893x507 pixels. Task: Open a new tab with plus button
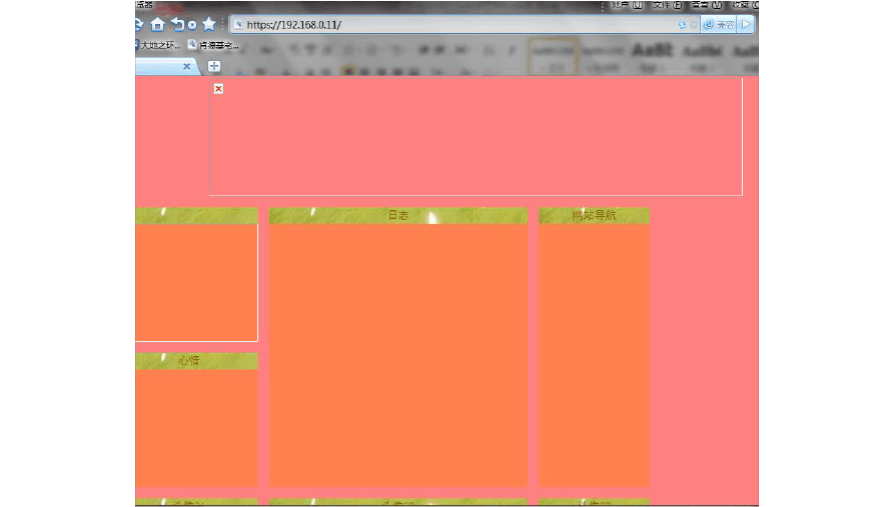tap(214, 67)
